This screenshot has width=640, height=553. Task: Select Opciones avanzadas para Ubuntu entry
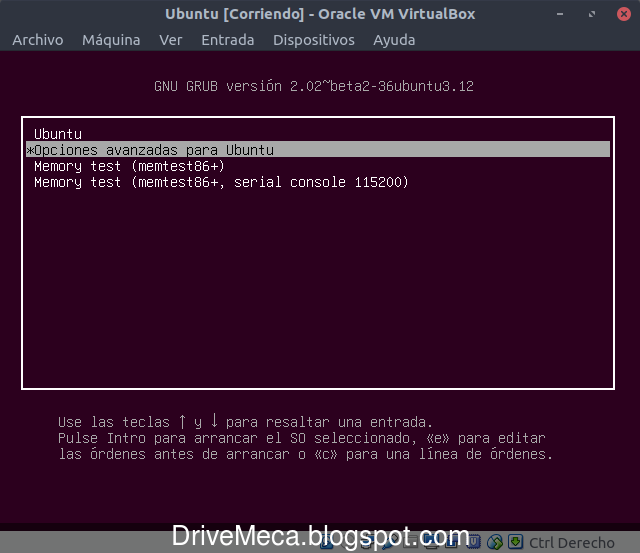(x=318, y=149)
